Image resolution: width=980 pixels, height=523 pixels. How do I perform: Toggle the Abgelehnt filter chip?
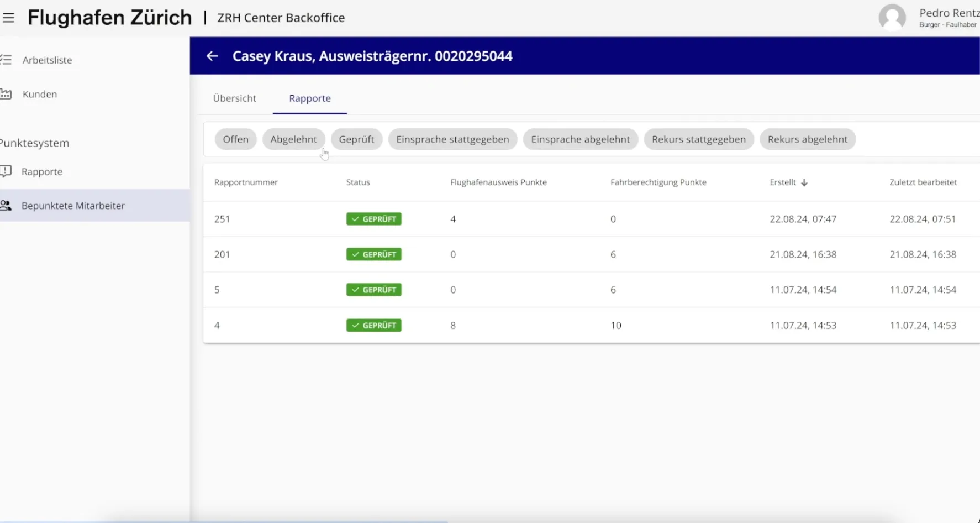(x=294, y=139)
